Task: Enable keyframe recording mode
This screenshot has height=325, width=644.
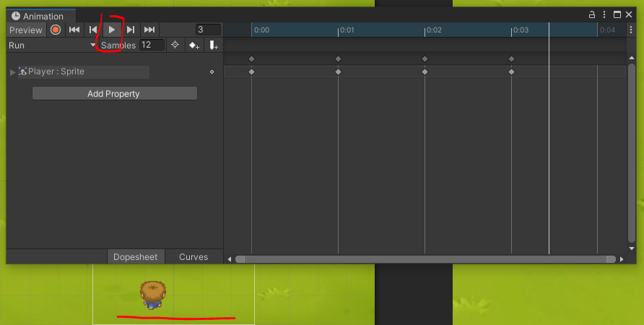Action: pos(56,30)
